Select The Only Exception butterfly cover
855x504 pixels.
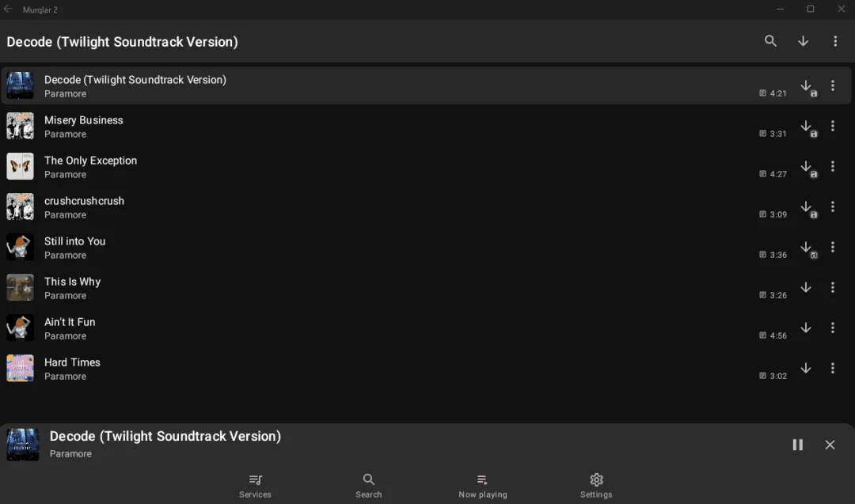tap(20, 166)
